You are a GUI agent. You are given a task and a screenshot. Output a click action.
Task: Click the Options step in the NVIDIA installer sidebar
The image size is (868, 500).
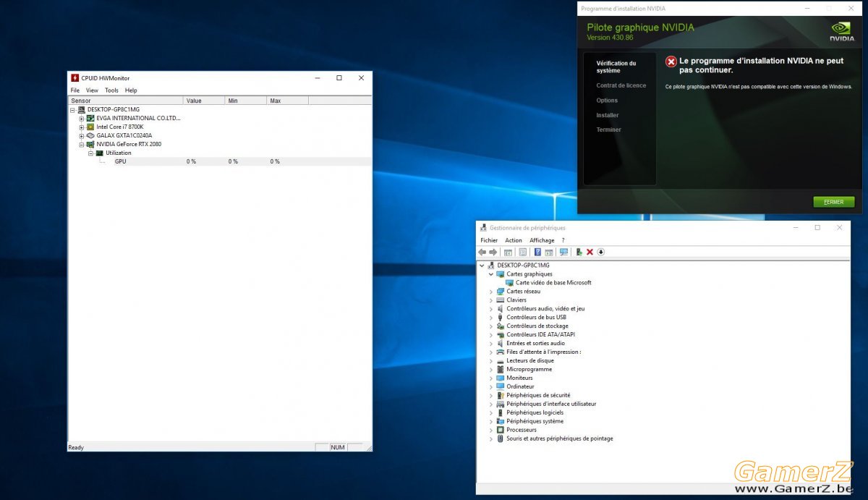[x=607, y=101]
